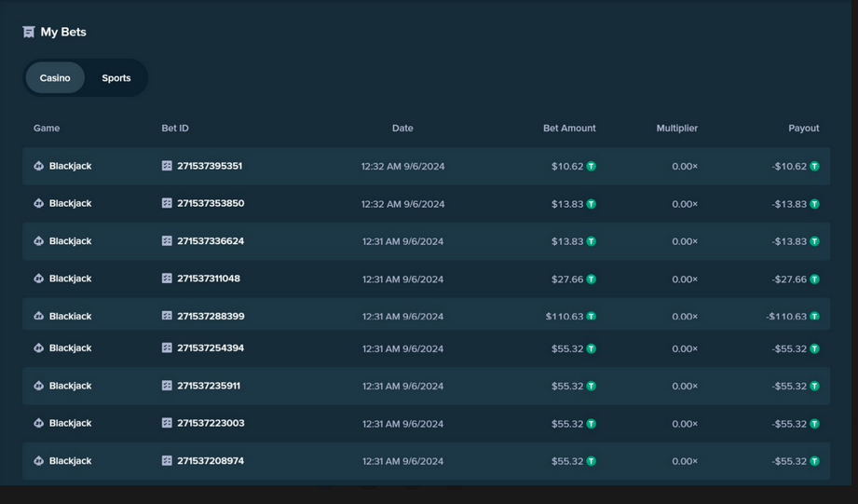The width and height of the screenshot is (858, 504).
Task: Switch to the Sports tab
Action: pyautogui.click(x=116, y=77)
